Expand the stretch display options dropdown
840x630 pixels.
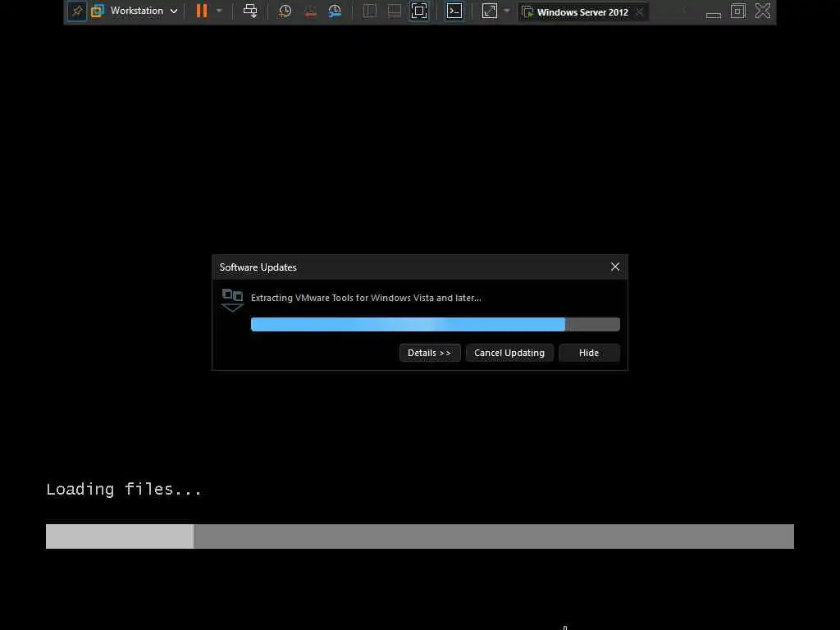pyautogui.click(x=507, y=11)
